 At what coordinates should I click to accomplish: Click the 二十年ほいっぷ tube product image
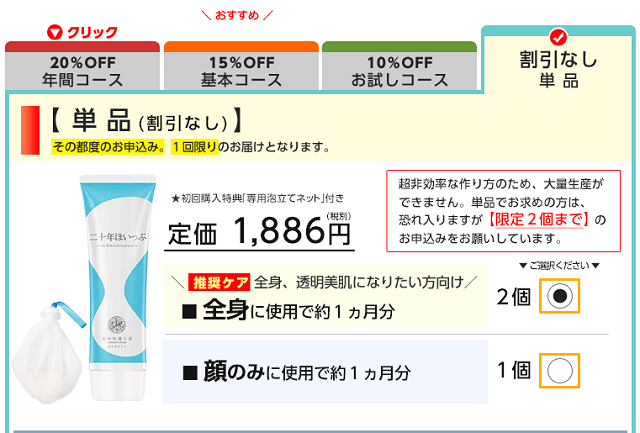click(118, 287)
